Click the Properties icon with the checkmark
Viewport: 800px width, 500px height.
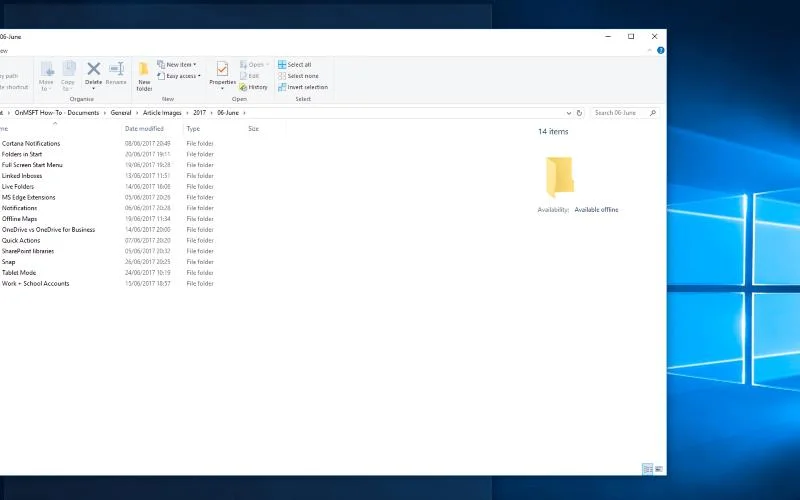click(222, 68)
